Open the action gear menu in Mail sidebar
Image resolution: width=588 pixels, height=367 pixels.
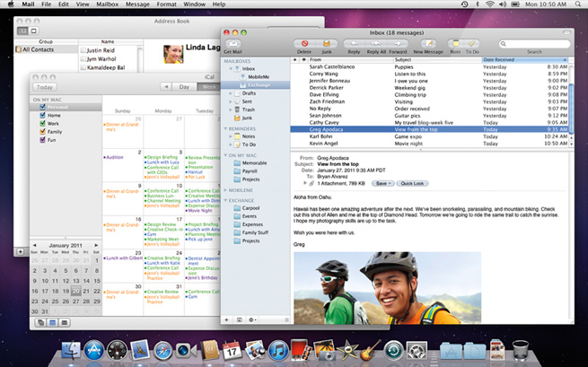[x=252, y=319]
